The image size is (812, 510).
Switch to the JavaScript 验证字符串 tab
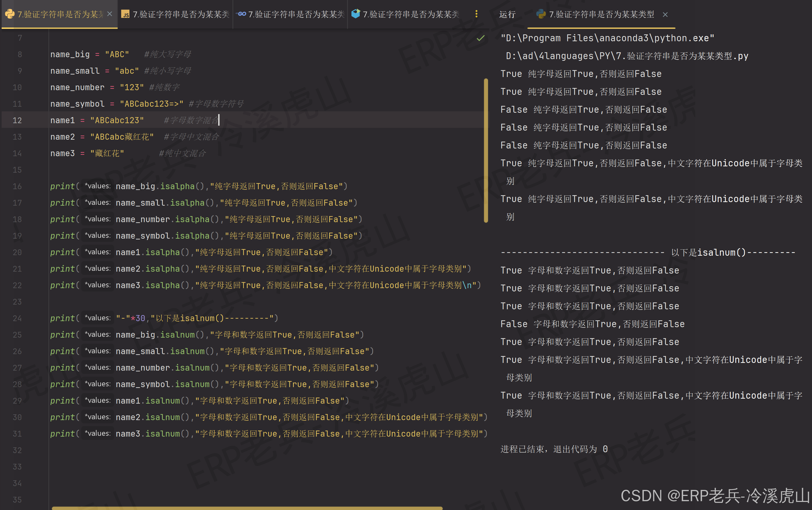click(175, 14)
